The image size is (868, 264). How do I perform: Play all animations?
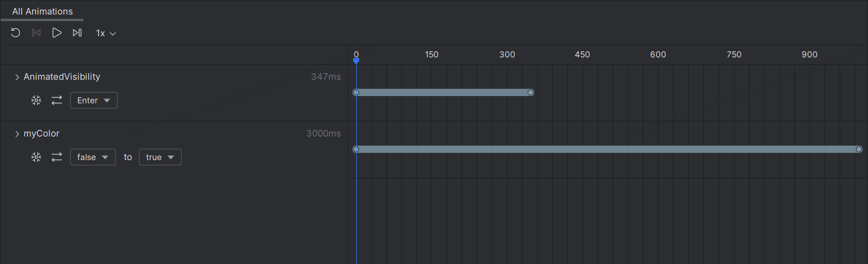point(57,33)
